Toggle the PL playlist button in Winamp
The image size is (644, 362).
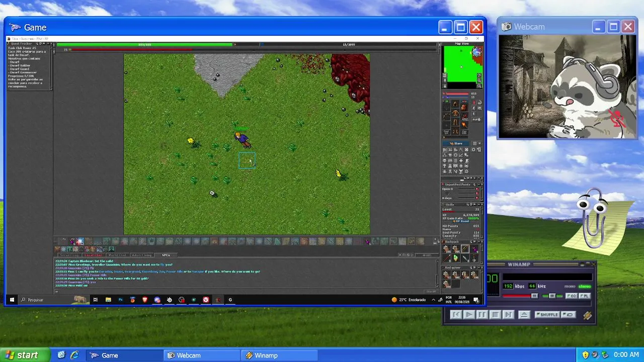[x=584, y=296]
